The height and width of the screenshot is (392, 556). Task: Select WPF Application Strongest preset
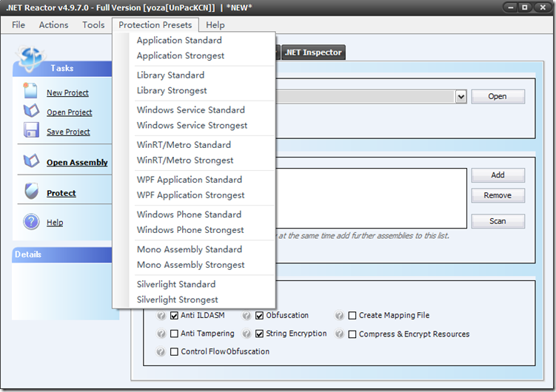pos(190,195)
